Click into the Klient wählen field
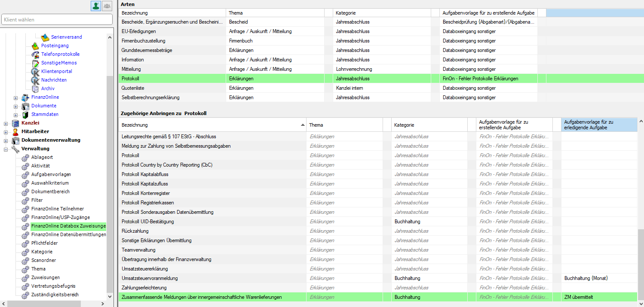 click(x=57, y=20)
